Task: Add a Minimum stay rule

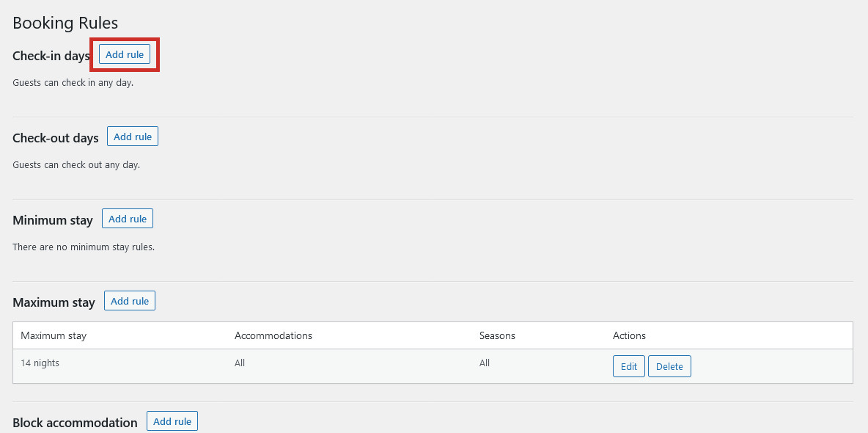Action: click(x=128, y=219)
